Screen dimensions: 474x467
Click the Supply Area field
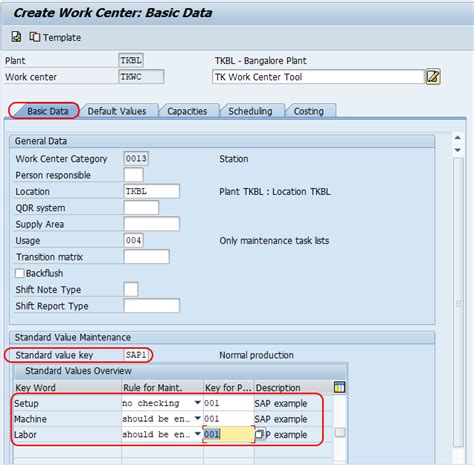tap(151, 224)
